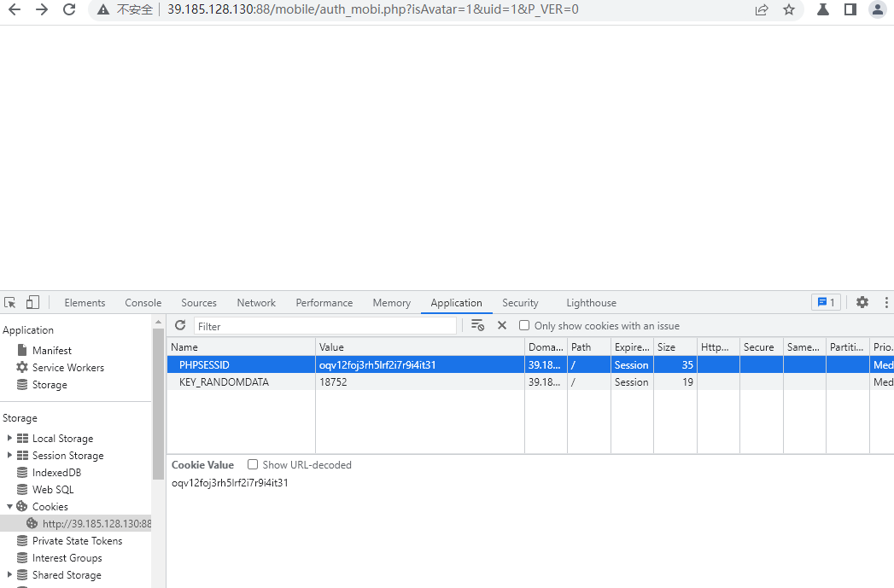The width and height of the screenshot is (894, 588).
Task: Check the Show URL-decoded option
Action: tap(253, 464)
